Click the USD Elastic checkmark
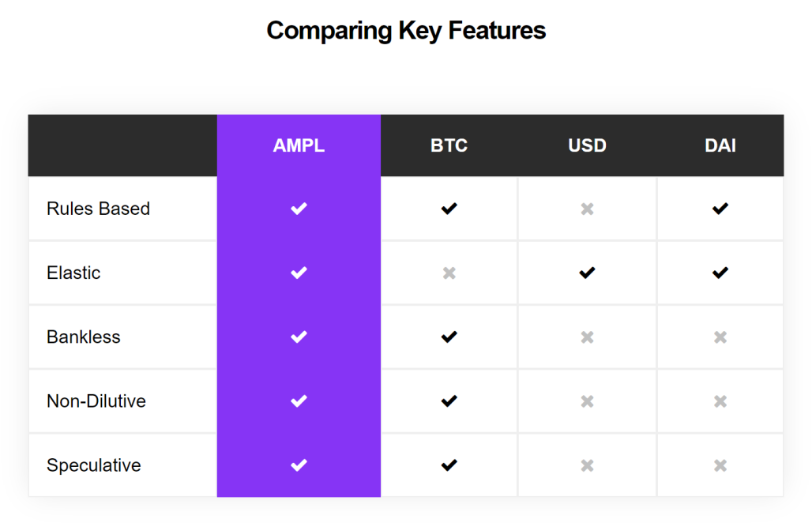Image resolution: width=812 pixels, height=523 pixels. point(587,273)
